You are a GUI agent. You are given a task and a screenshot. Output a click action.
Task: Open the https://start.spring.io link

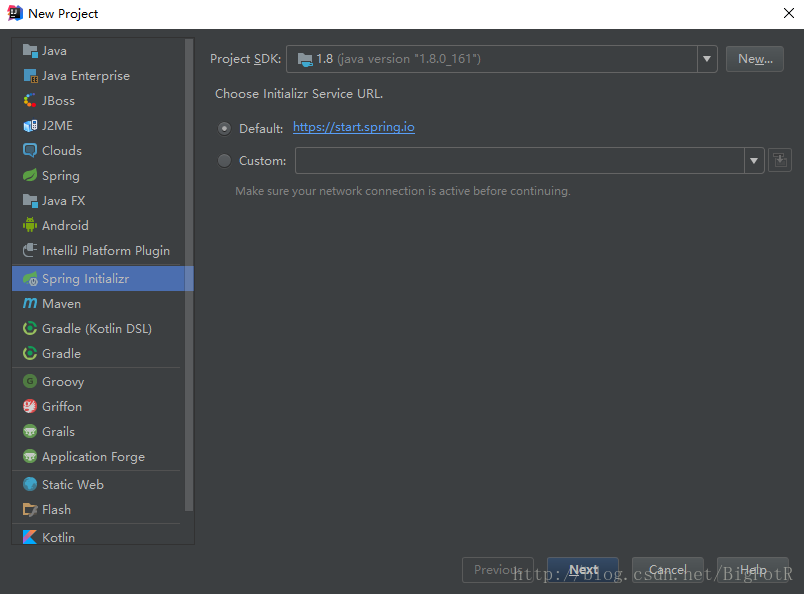coord(354,127)
